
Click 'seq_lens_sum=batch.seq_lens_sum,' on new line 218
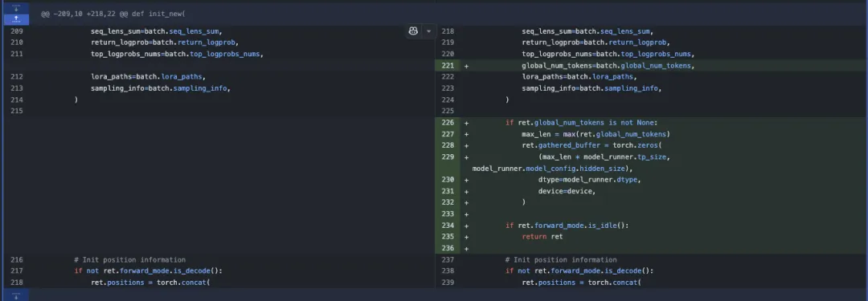coord(588,31)
